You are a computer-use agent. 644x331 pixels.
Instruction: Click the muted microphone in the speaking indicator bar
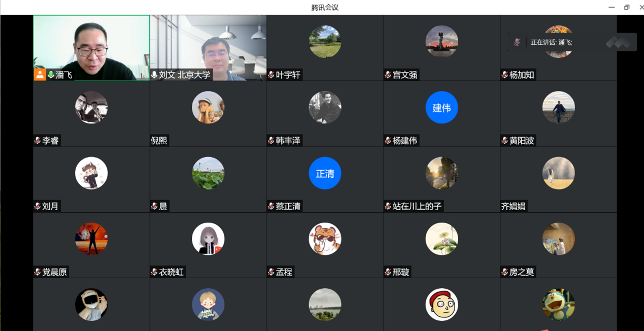coord(517,42)
